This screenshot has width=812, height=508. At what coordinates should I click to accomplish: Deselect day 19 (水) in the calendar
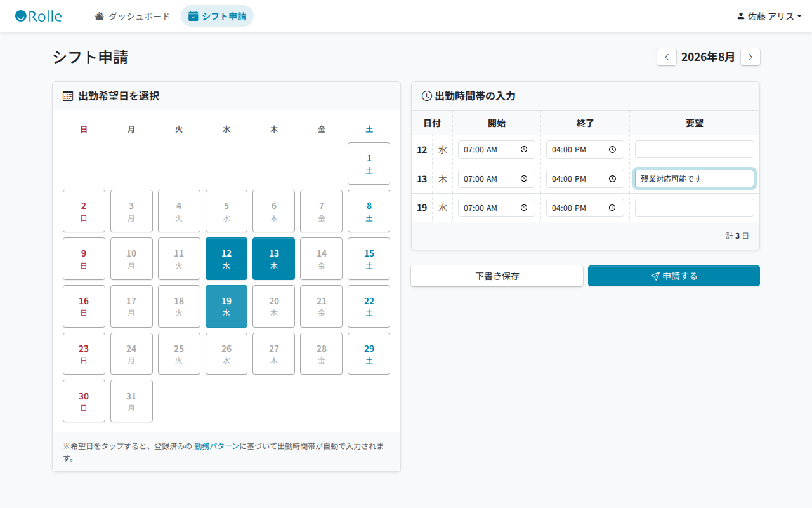coord(226,307)
